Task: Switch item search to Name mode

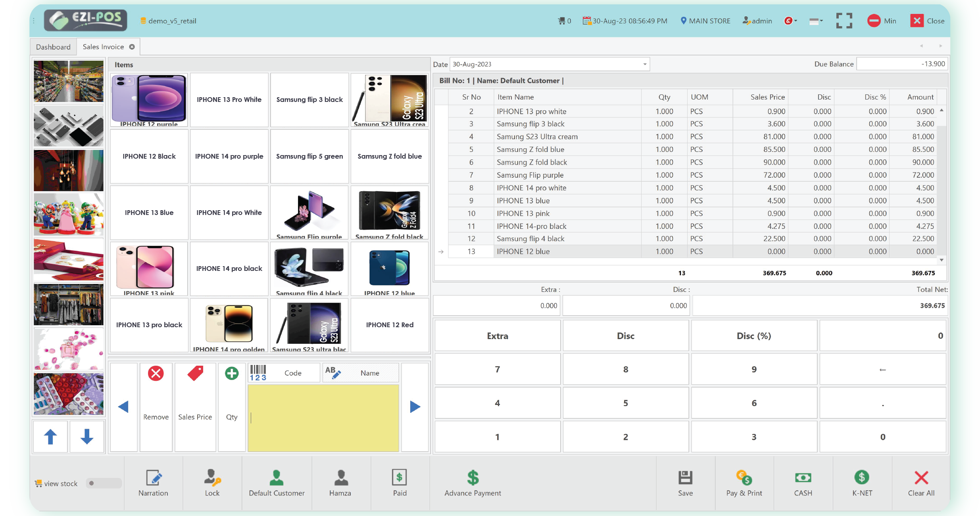Action: [x=360, y=373]
